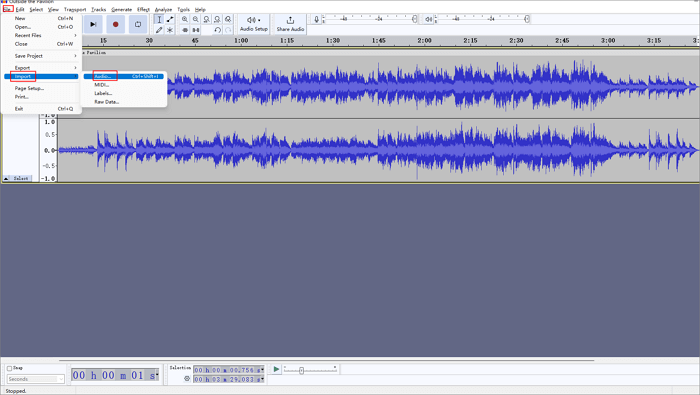Expand the Recent Files submenu
Image resolution: width=700 pixels, height=395 pixels.
pos(42,35)
